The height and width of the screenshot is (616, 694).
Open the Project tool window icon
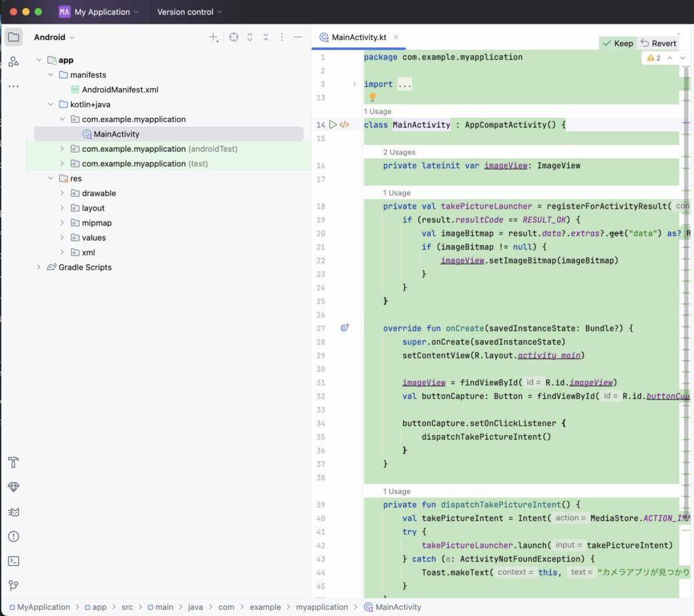(14, 37)
